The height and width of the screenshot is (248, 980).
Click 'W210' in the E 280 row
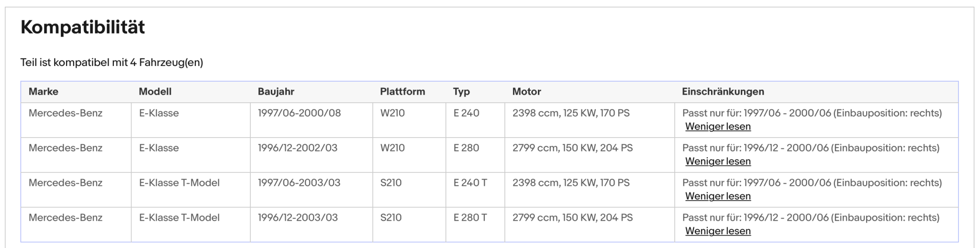[392, 148]
